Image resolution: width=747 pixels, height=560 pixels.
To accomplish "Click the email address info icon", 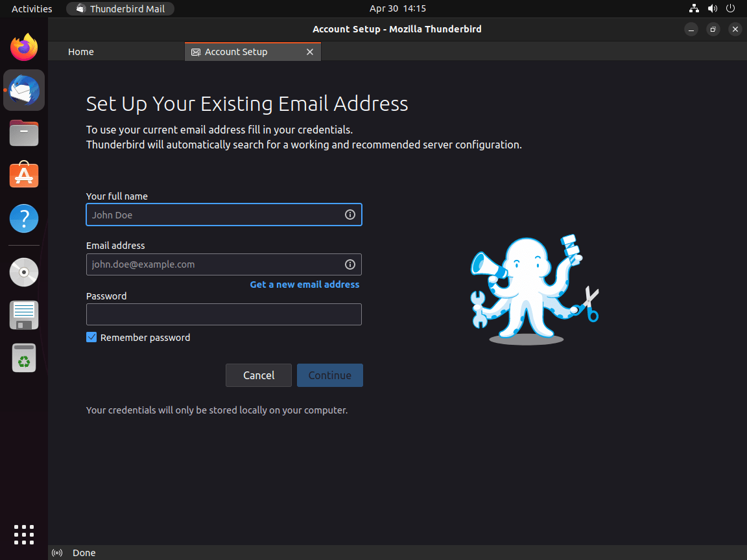I will pos(350,264).
